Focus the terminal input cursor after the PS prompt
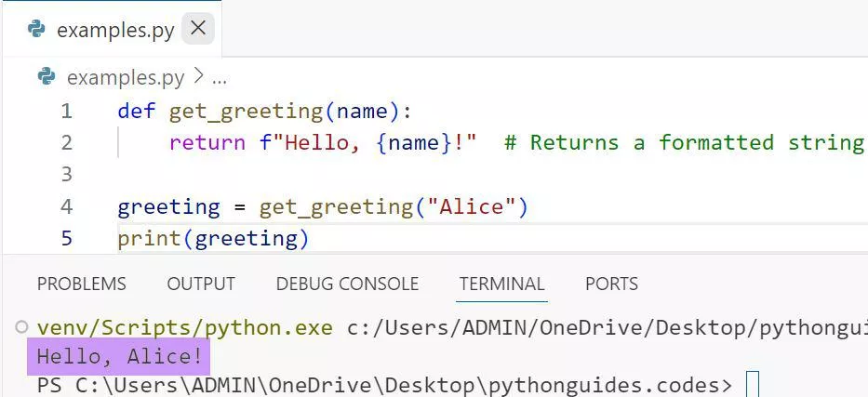Screen dimensions: 868x397 753,384
